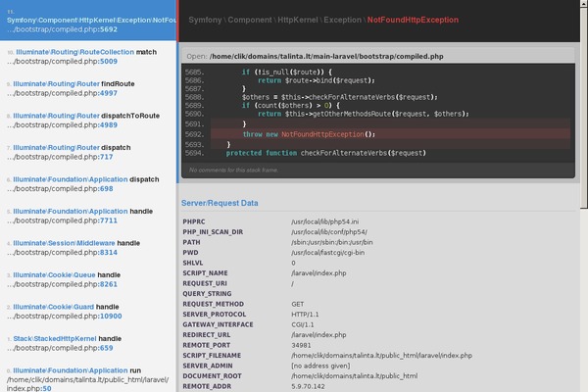Viewport: 588px width, 392px height.
Task: Click code line 5690 getOtherMethodsRoute
Action: tap(364, 114)
